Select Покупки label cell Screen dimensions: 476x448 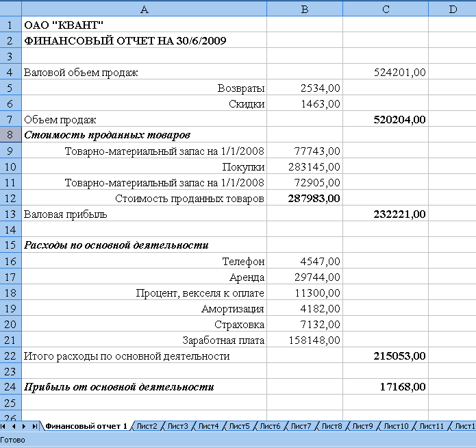[145, 166]
